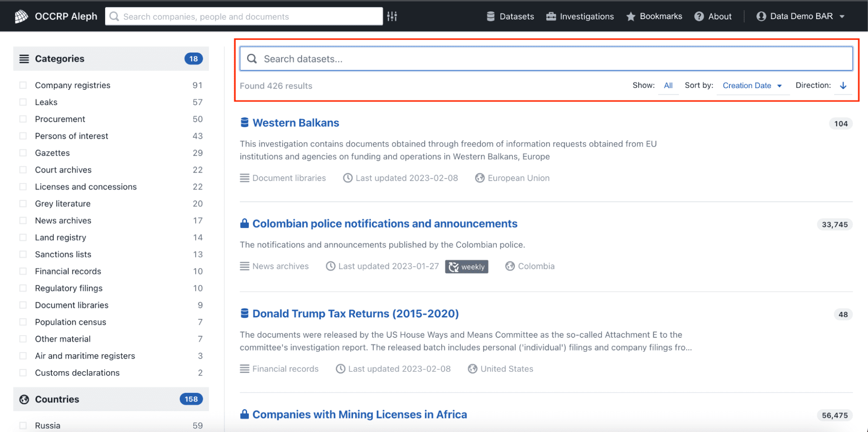Collapse the Categories facet section

(x=111, y=59)
